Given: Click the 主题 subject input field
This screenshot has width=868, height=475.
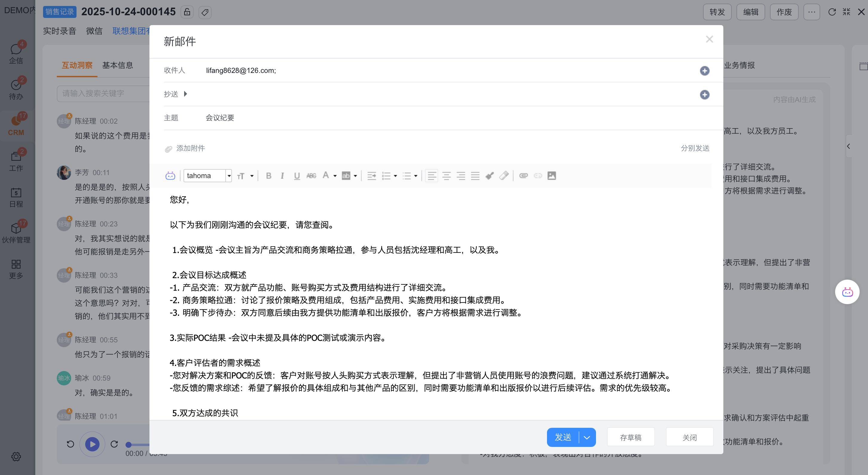Looking at the screenshot, I should click(438, 118).
